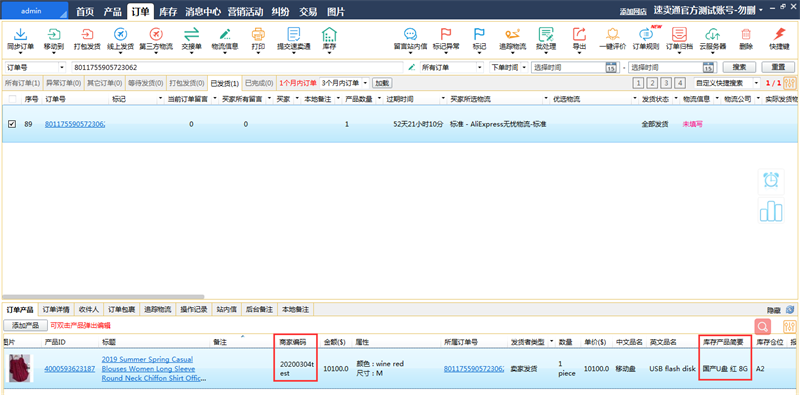Viewport: 800px width, 395px height.
Task: Click the bar chart statistics icon
Action: tap(771, 211)
